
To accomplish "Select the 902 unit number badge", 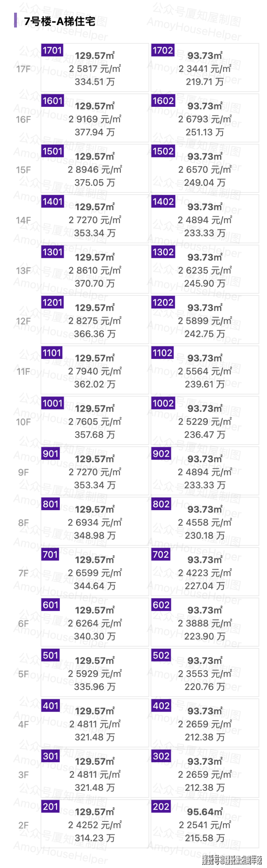I will pyautogui.click(x=161, y=453).
